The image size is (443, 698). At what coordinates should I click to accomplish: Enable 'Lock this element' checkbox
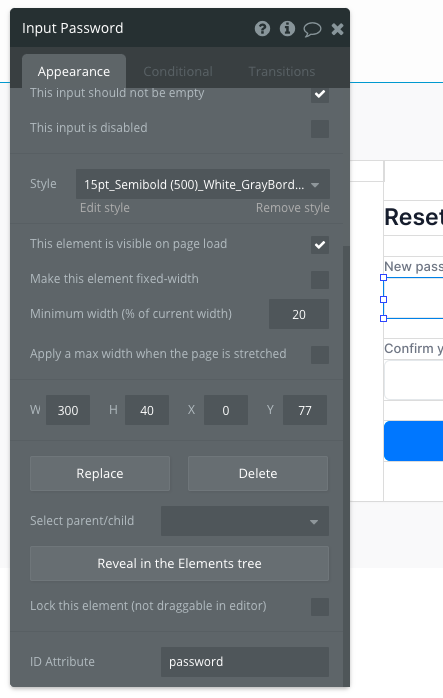click(320, 607)
